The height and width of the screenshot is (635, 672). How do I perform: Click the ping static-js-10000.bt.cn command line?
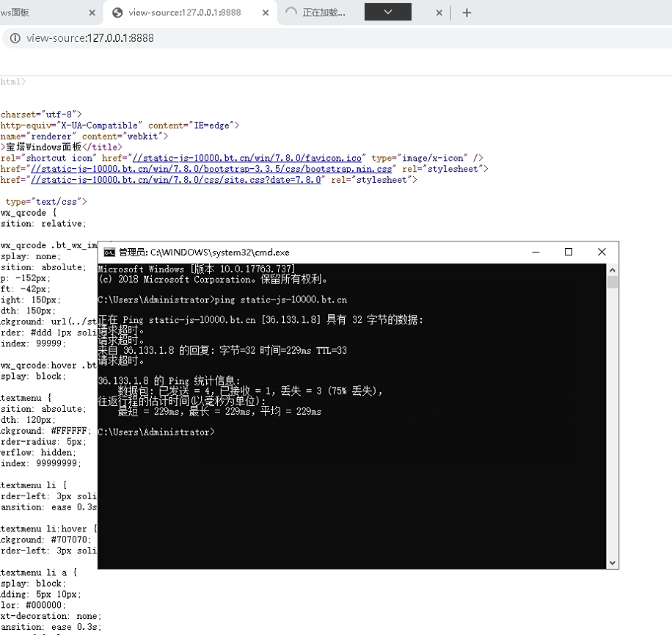pyautogui.click(x=222, y=300)
